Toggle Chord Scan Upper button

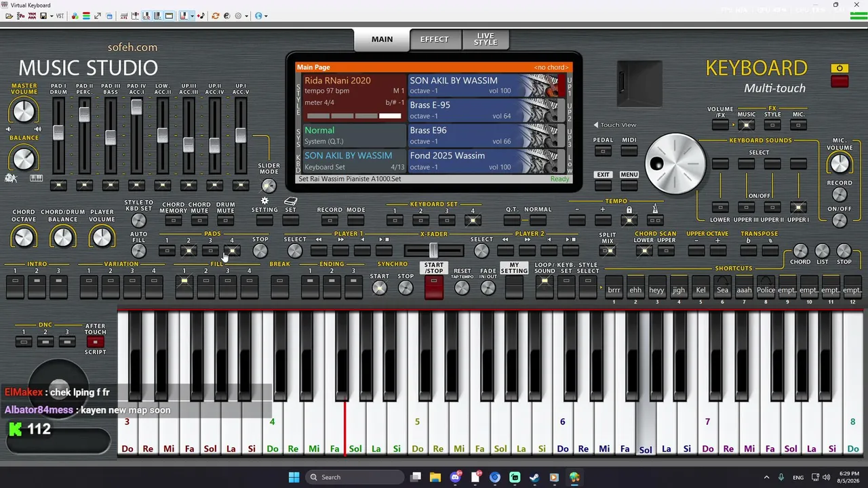point(666,251)
